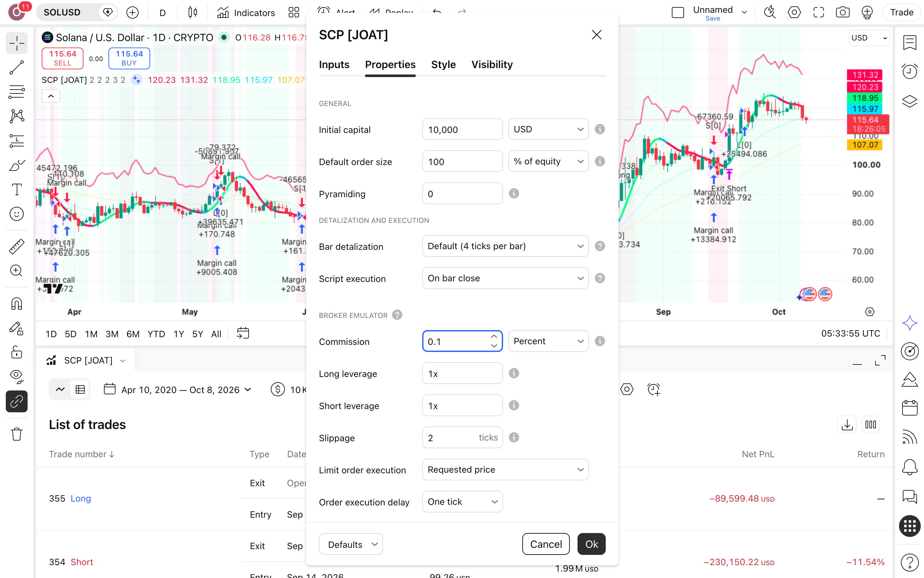Open the emoji stickers tool
This screenshot has height=578, width=924.
click(x=16, y=214)
